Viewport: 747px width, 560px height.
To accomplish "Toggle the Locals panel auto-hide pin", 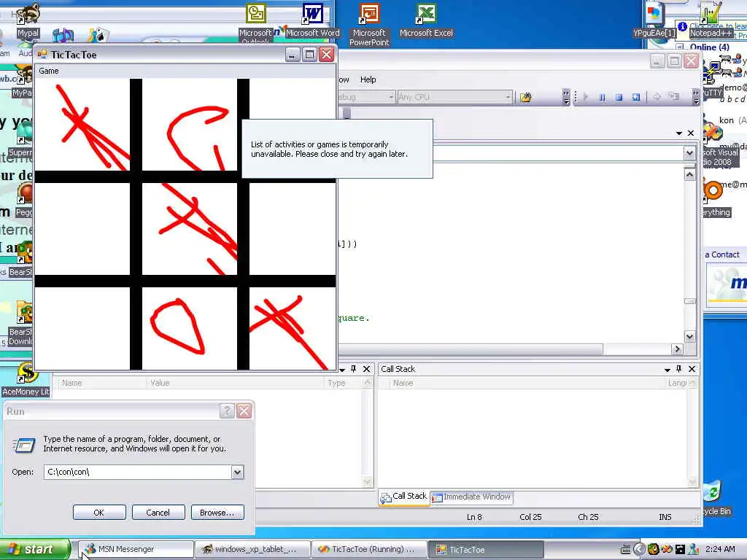I will pyautogui.click(x=354, y=369).
